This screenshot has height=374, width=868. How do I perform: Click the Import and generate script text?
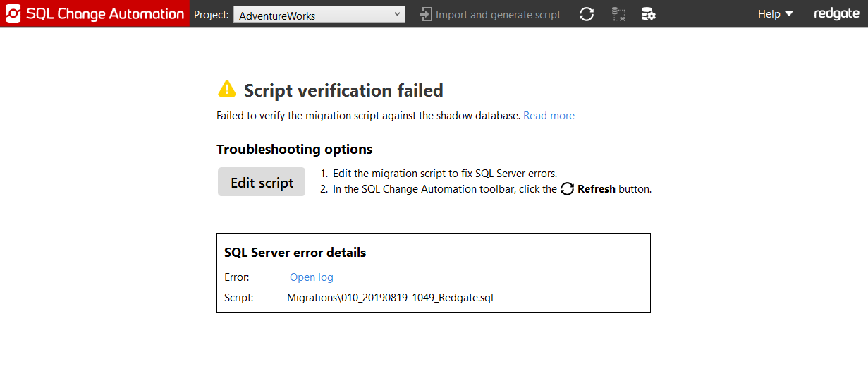(x=499, y=15)
